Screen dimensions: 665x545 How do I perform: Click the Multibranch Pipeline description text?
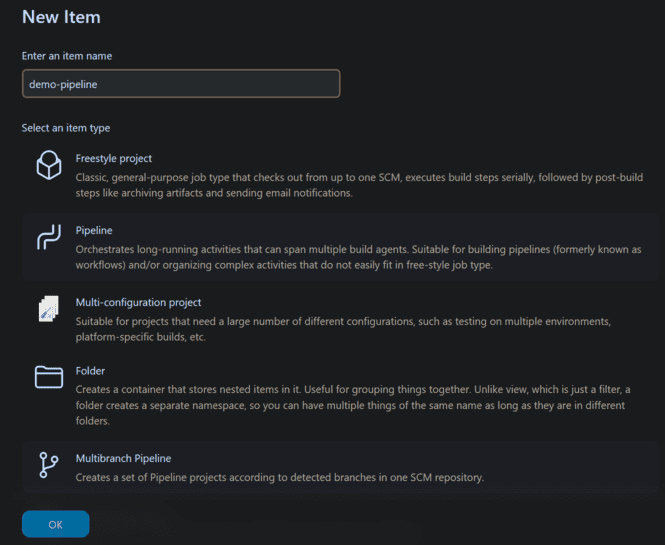click(280, 477)
